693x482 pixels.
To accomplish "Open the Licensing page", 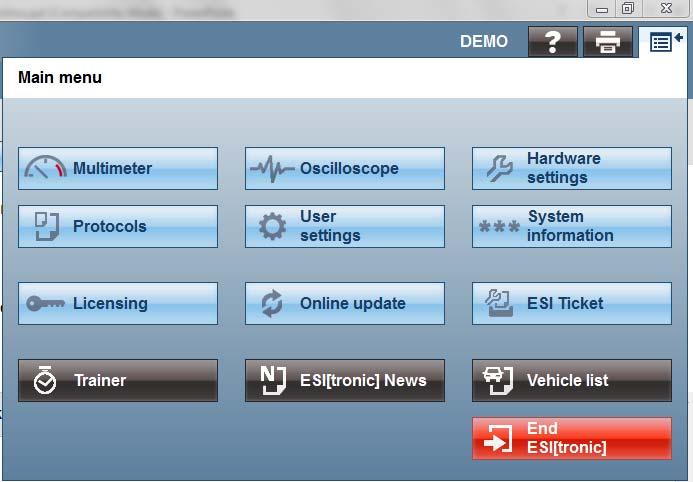I will point(118,304).
